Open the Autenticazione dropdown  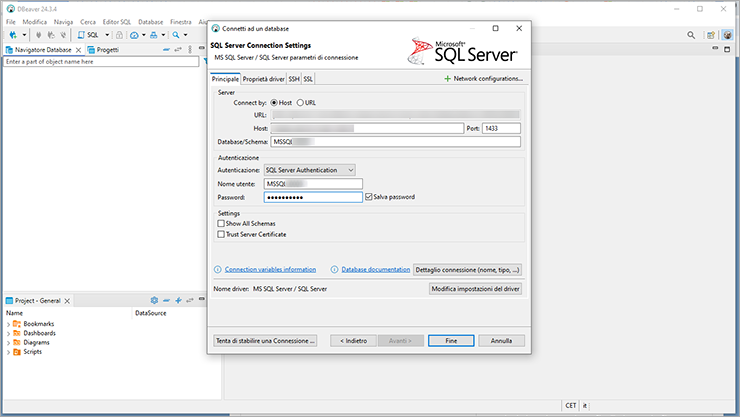click(x=310, y=170)
